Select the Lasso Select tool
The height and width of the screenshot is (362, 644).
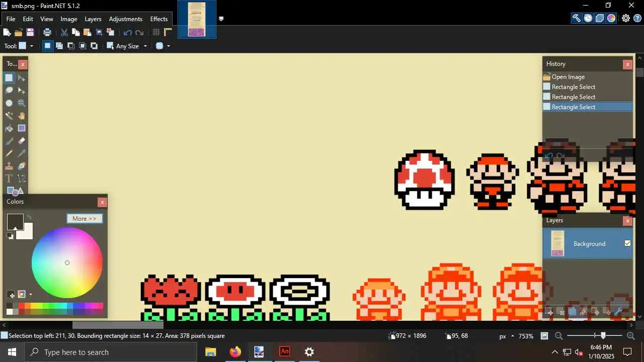pyautogui.click(x=9, y=90)
